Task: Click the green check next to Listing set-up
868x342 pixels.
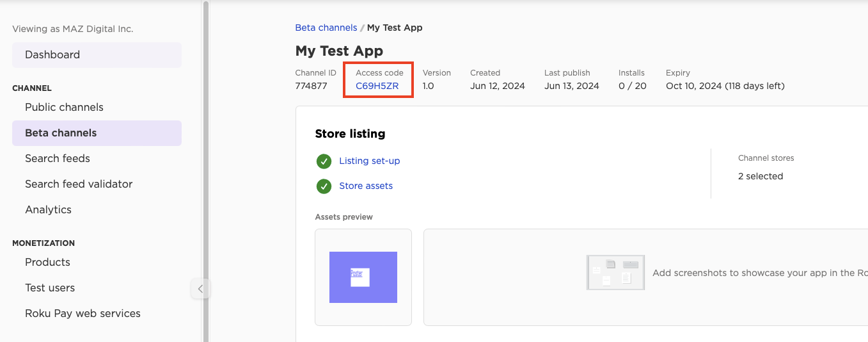Action: [324, 161]
